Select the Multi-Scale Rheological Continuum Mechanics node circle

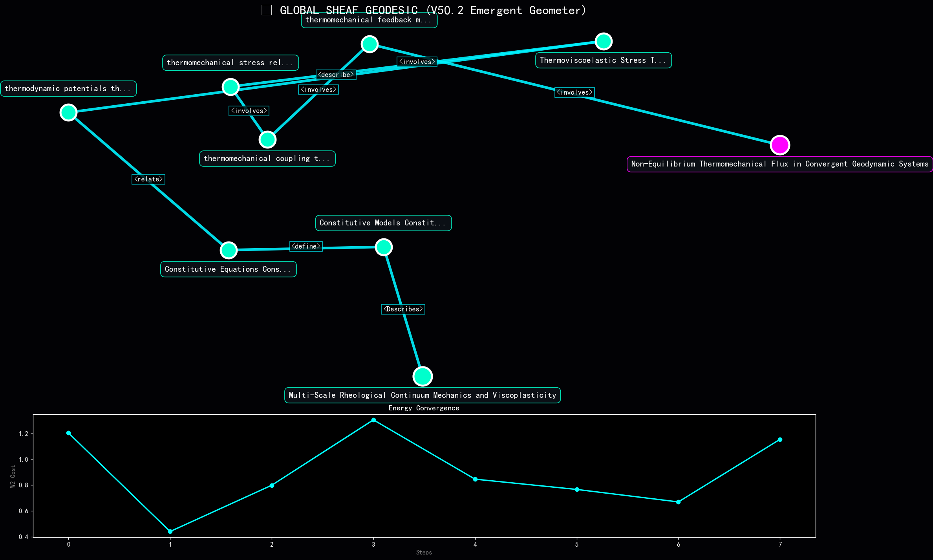coord(423,376)
